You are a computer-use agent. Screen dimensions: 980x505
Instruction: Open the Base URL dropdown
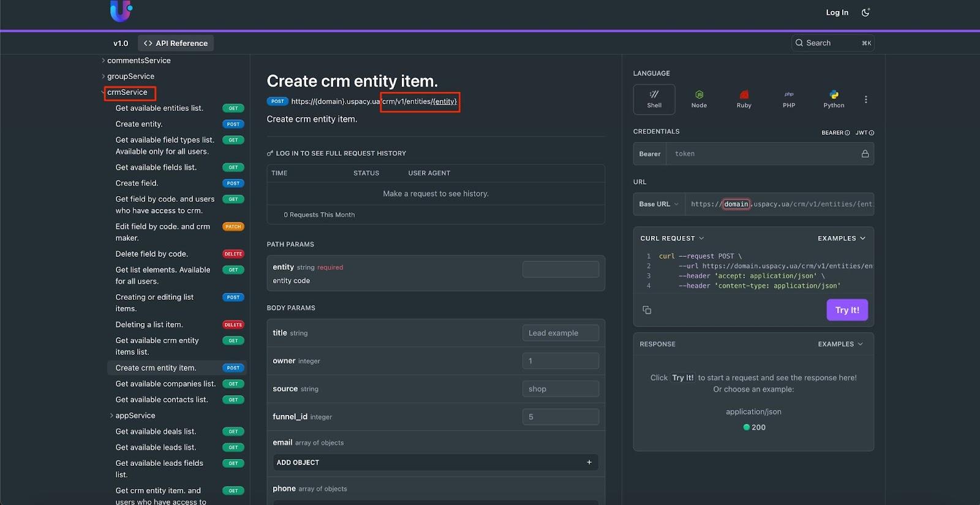tap(658, 204)
